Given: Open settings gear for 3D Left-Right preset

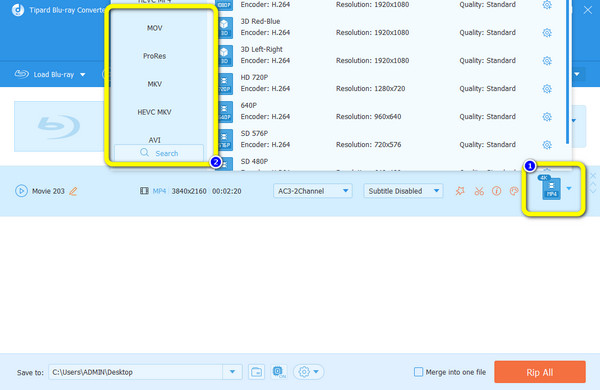Looking at the screenshot, I should [547, 60].
